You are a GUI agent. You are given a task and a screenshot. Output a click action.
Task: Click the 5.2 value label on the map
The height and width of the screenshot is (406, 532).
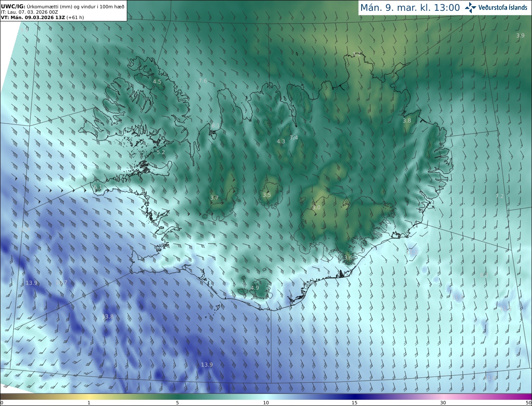pyautogui.click(x=161, y=152)
